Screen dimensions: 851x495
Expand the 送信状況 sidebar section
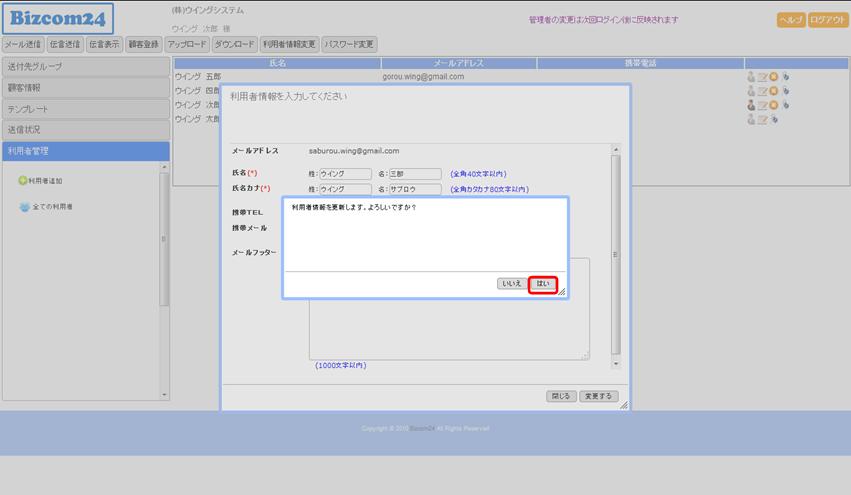85,129
